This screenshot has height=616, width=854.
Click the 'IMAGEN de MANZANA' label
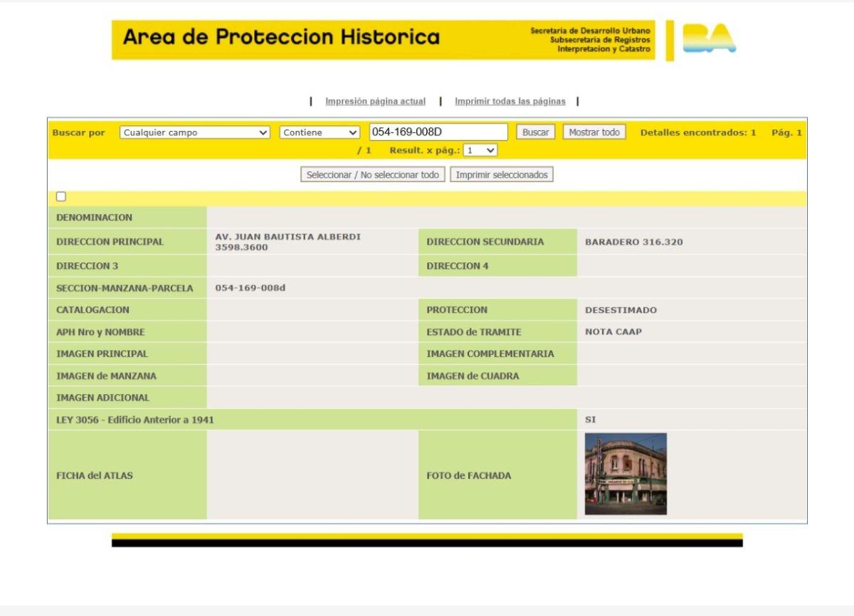(106, 376)
